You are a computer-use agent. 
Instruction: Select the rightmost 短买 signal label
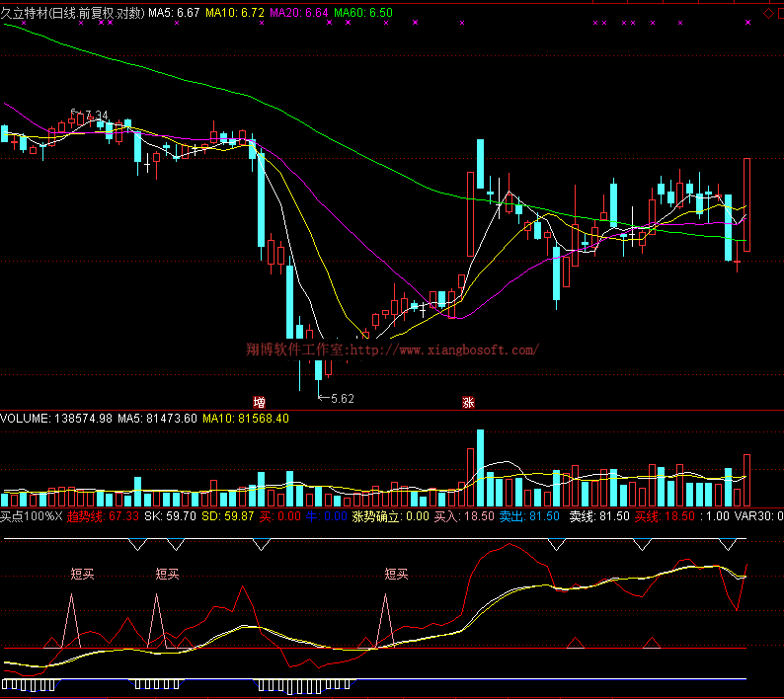(x=396, y=574)
